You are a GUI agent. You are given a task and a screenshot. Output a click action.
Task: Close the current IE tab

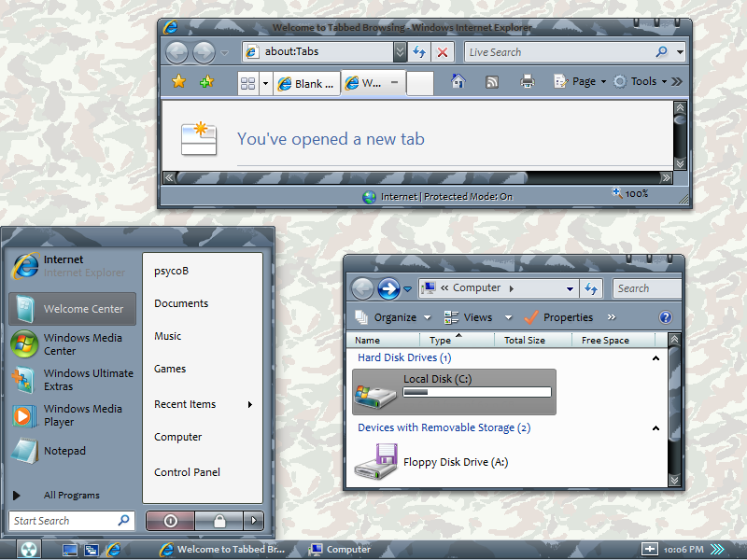click(x=394, y=82)
